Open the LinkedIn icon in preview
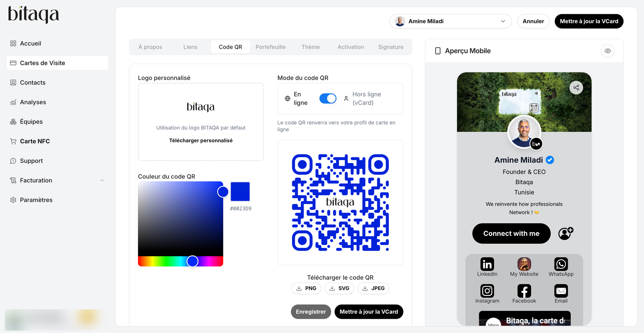The height and width of the screenshot is (333, 644). tap(487, 264)
